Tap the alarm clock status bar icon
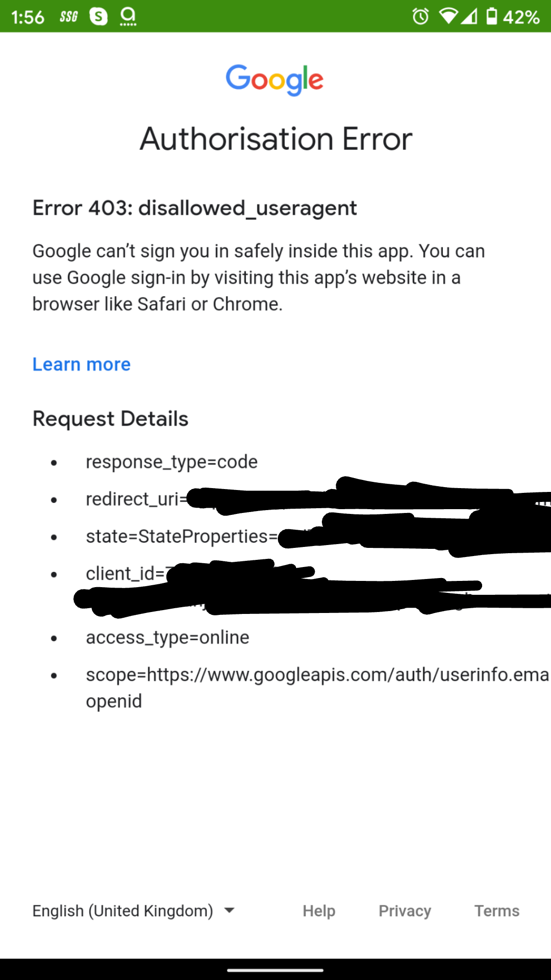The image size is (551, 980). pyautogui.click(x=420, y=17)
